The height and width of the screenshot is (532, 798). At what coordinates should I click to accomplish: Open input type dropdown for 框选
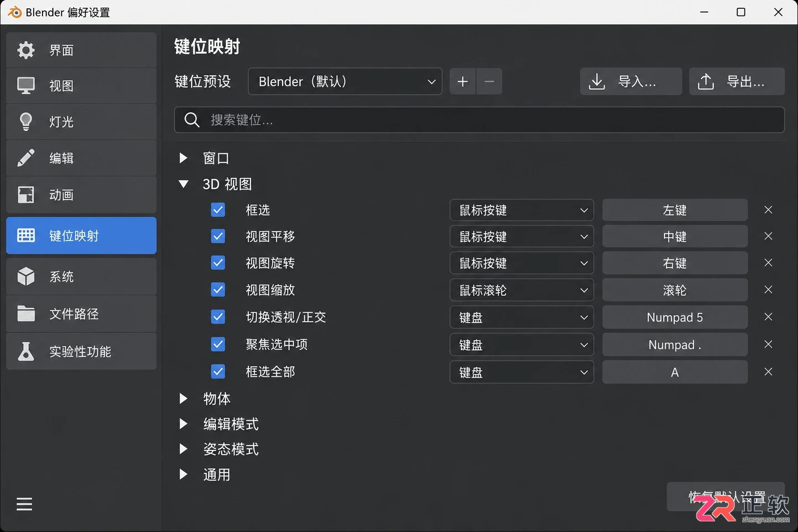point(522,210)
